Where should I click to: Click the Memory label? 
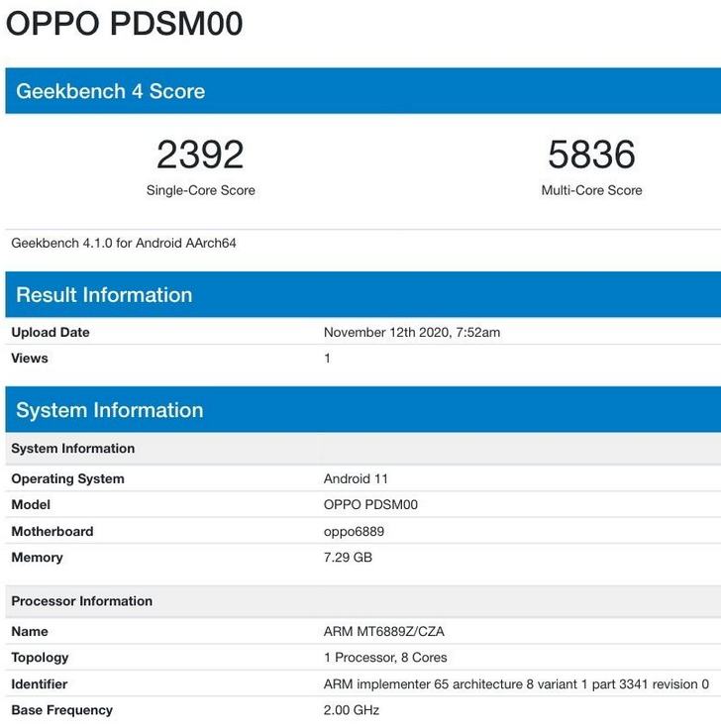38,557
